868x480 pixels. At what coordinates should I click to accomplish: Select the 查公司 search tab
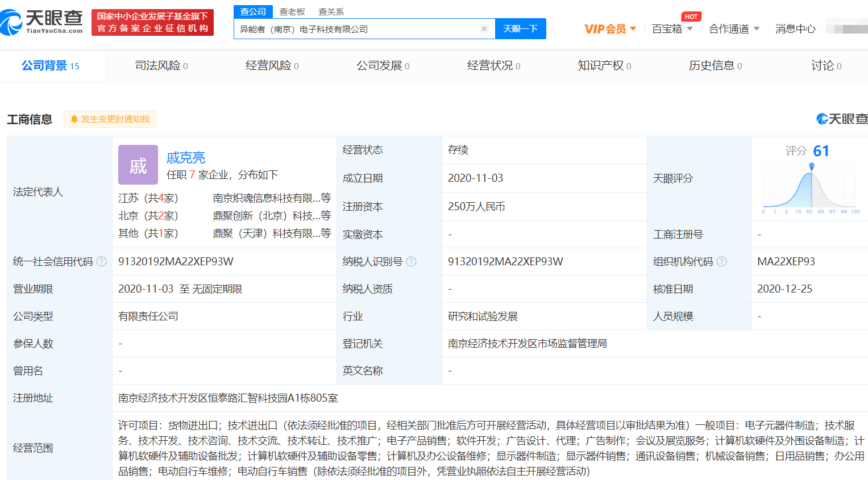[x=253, y=12]
